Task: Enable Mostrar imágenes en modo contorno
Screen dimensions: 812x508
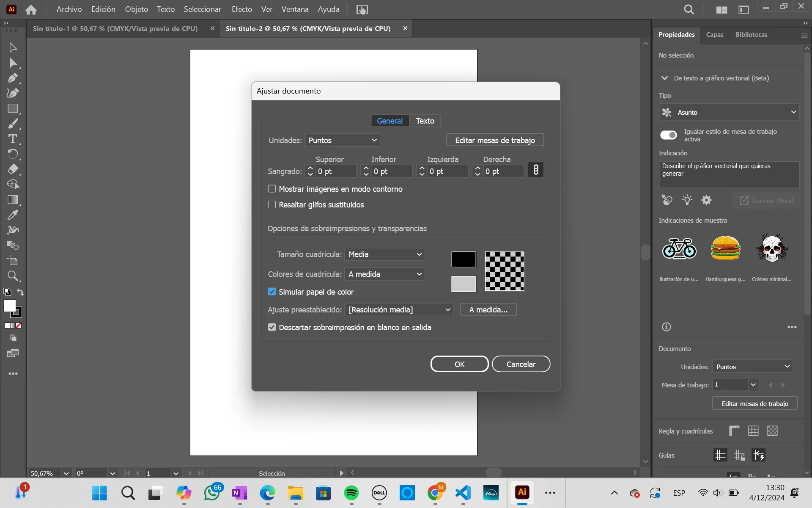Action: (272, 189)
